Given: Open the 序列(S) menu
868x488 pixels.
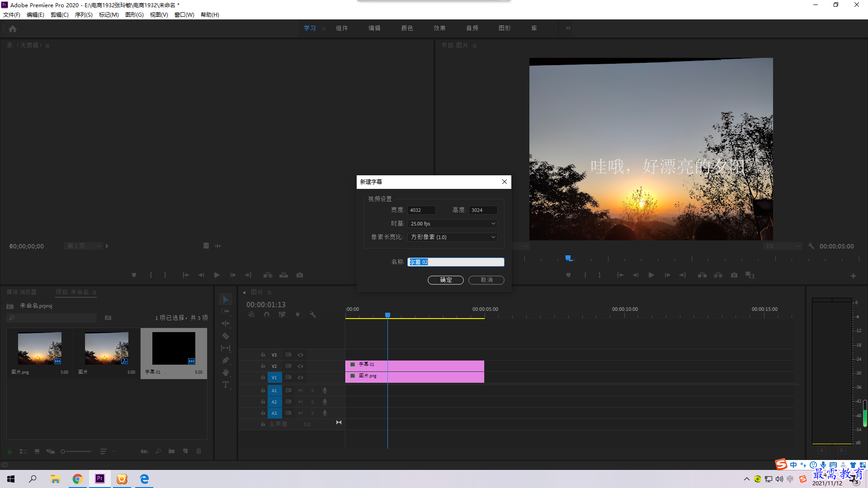Looking at the screenshot, I should [84, 15].
